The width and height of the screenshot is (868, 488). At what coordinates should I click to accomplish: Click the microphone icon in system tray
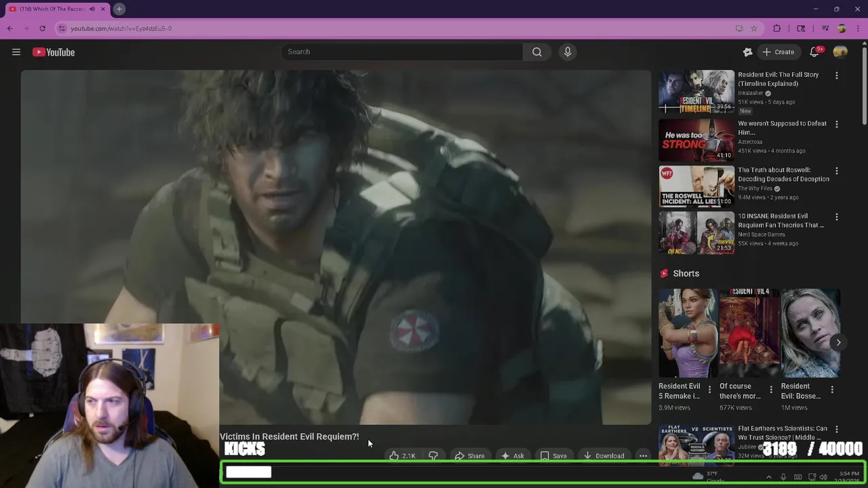point(783,477)
